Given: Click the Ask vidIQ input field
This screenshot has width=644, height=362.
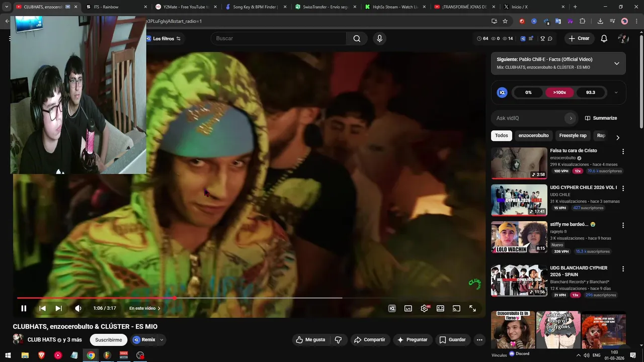Looking at the screenshot, I should [528, 118].
